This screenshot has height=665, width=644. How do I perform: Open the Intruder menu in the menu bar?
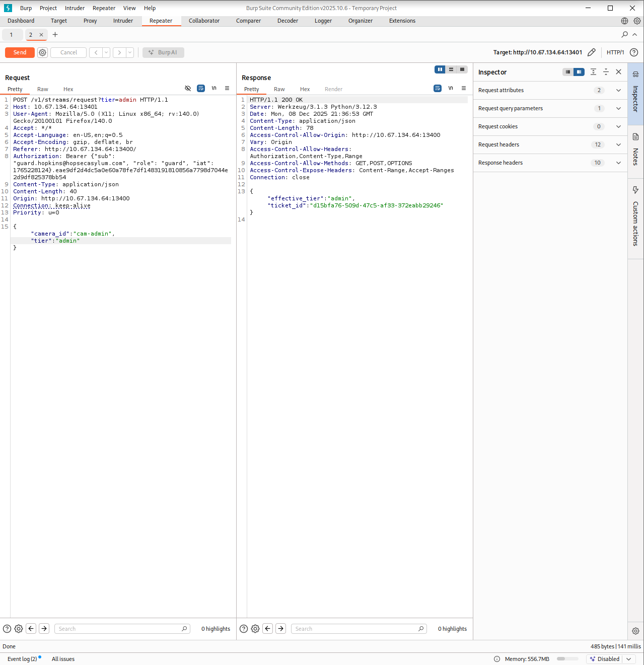75,8
